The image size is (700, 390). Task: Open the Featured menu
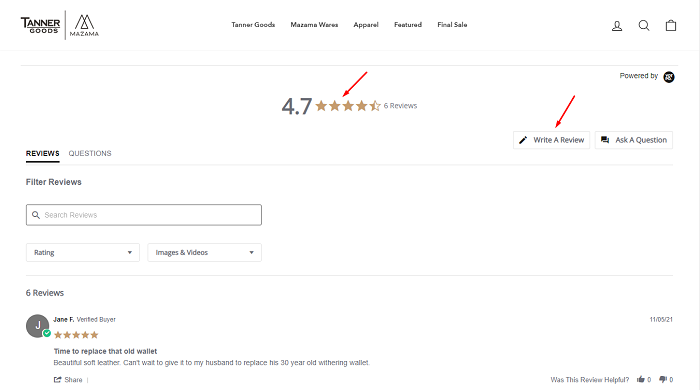pos(408,25)
